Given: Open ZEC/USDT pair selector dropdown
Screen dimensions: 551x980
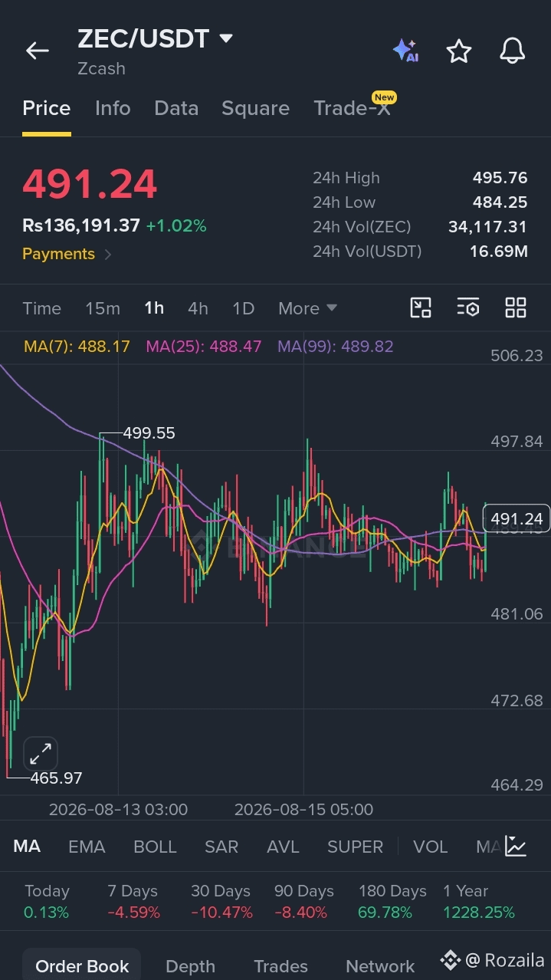Looking at the screenshot, I should [154, 38].
